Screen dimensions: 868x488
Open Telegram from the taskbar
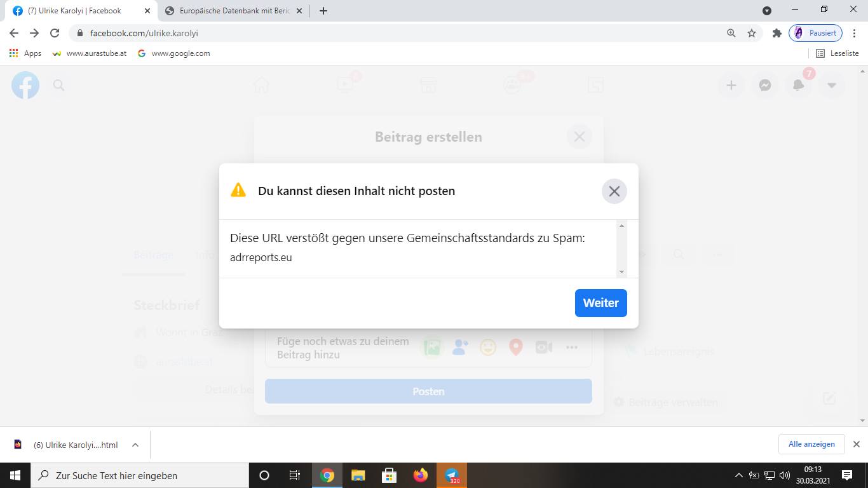(452, 475)
